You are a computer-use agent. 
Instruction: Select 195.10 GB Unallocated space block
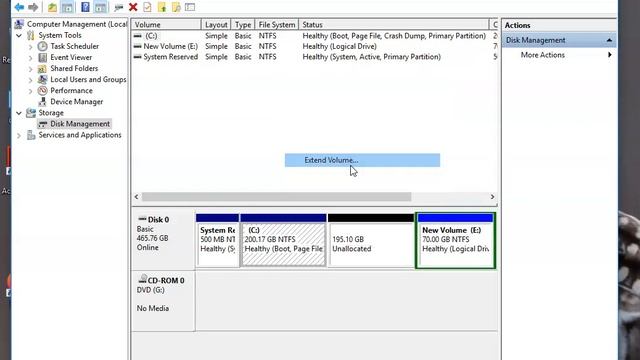pos(371,240)
